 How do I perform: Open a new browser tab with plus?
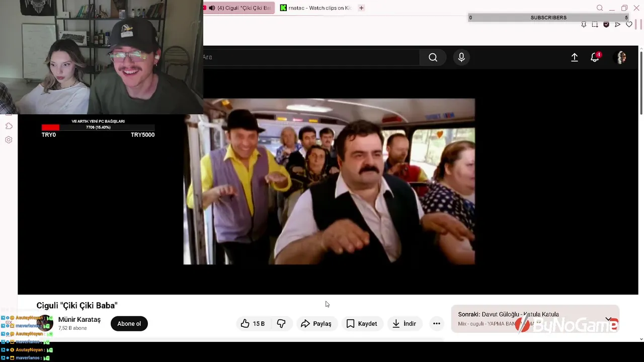tap(361, 8)
